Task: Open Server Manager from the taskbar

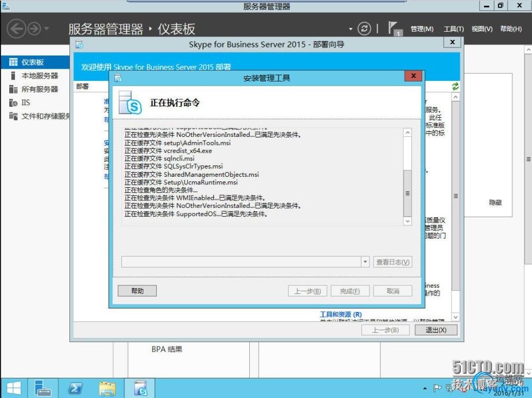Action: click(43, 388)
